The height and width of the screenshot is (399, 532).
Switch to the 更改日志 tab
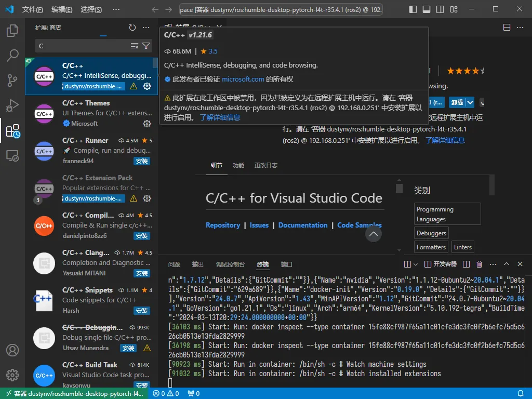tap(266, 165)
